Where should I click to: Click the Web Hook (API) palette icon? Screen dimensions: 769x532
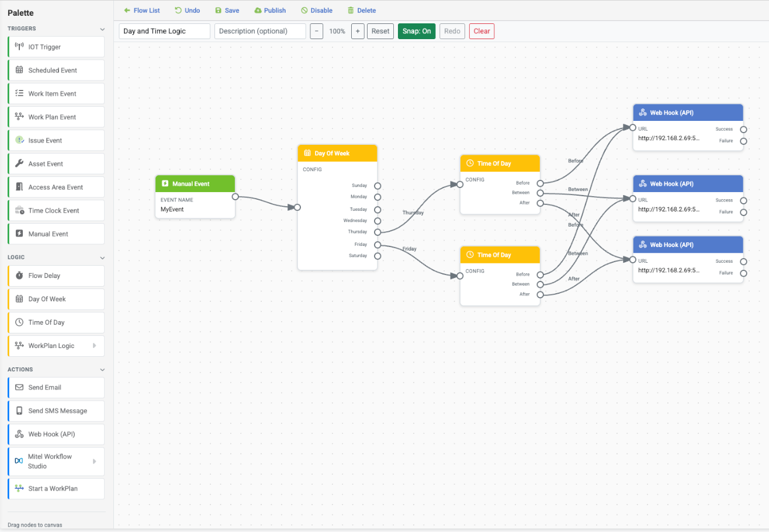coord(19,434)
